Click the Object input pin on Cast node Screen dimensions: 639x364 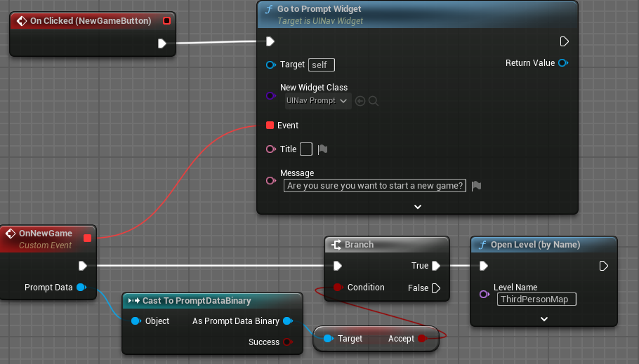coord(136,321)
